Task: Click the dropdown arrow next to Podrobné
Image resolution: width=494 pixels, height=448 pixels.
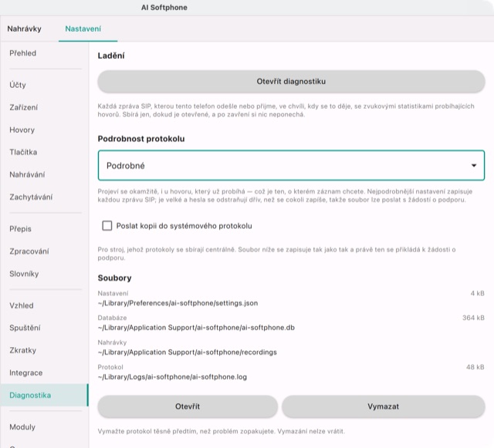Action: (473, 166)
